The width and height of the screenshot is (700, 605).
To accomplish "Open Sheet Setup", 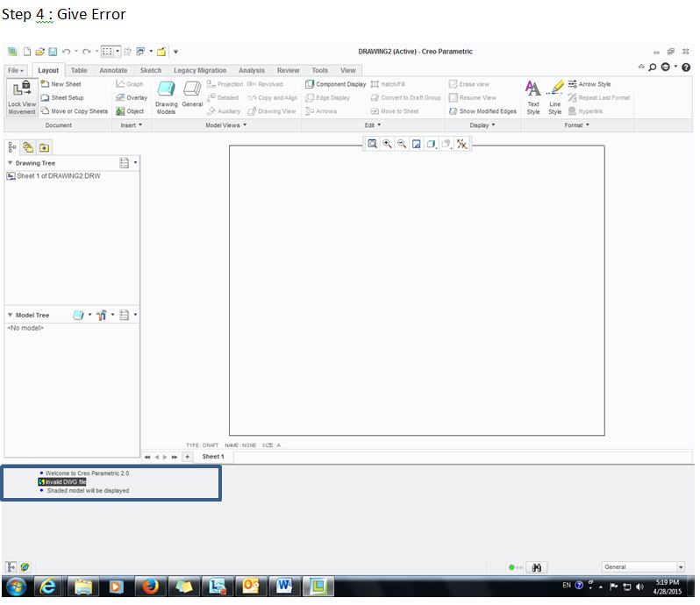I will click(62, 97).
